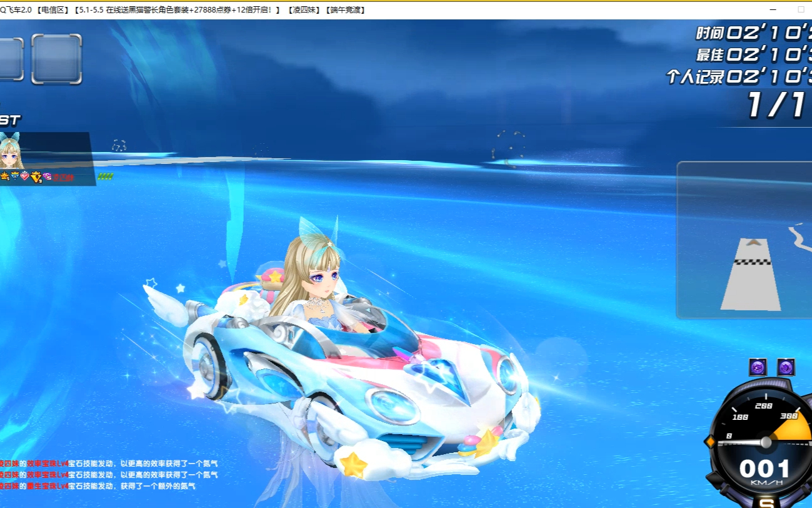This screenshot has width=812, height=508.
Task: Click the fully visible empty item slot
Action: [57, 59]
